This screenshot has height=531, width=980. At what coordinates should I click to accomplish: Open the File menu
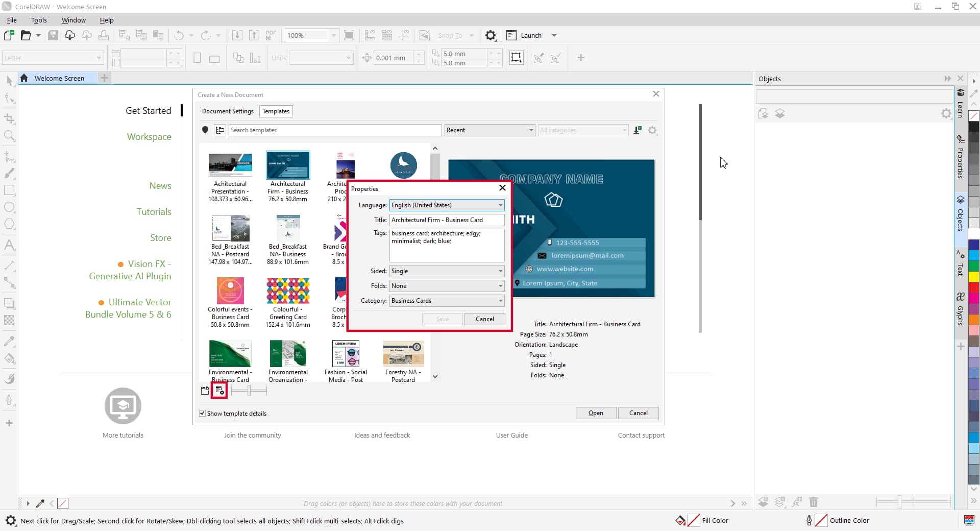(x=12, y=20)
